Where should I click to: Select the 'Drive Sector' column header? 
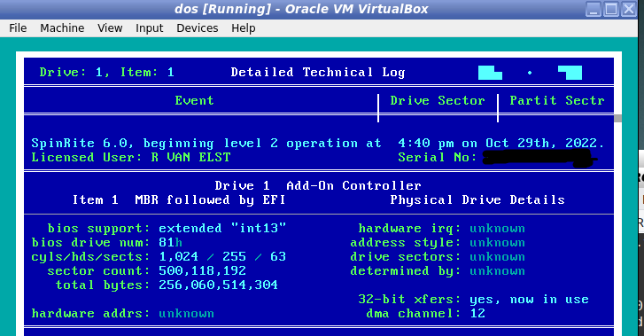pos(438,100)
